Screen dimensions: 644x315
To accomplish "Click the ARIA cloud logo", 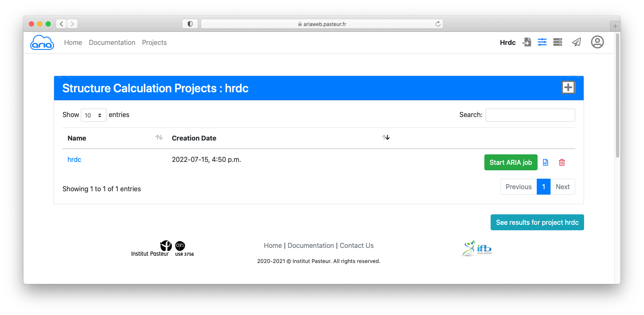I will [42, 42].
